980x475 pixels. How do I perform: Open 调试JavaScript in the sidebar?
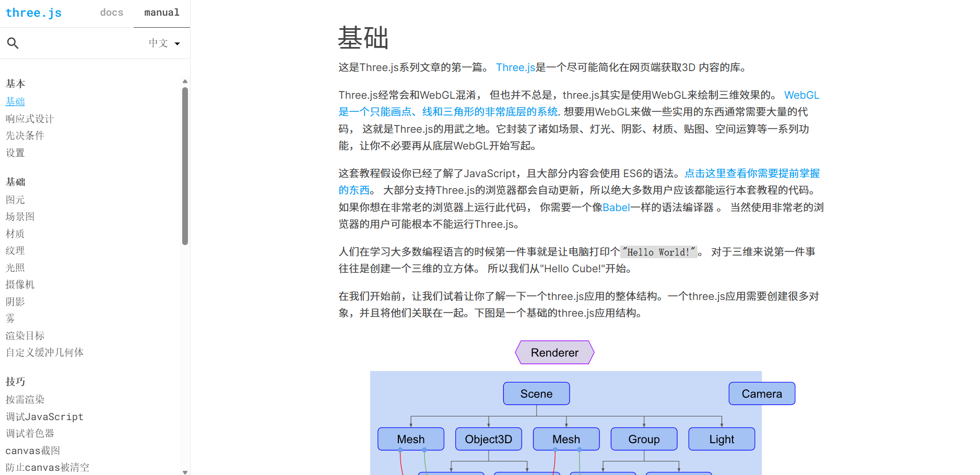(x=44, y=416)
